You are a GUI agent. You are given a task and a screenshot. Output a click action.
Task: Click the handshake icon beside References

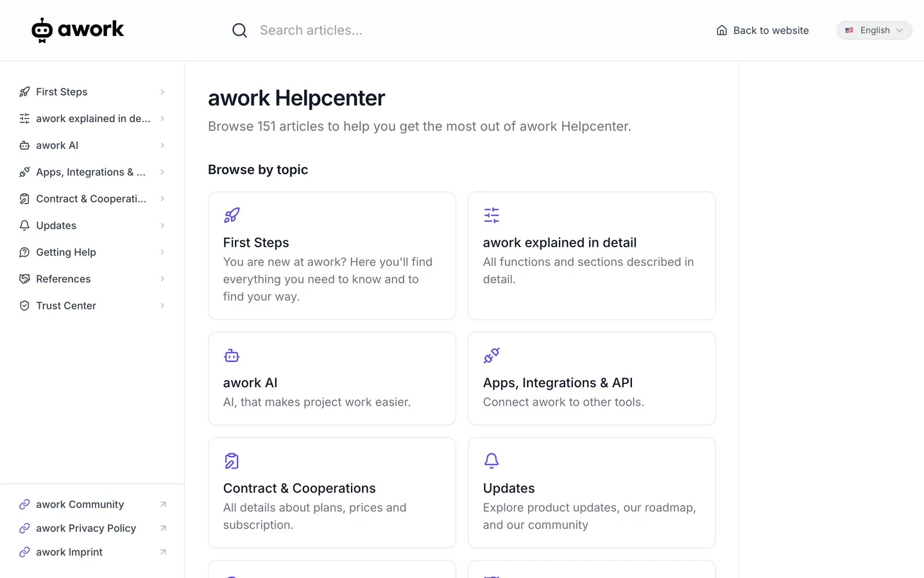coord(24,279)
